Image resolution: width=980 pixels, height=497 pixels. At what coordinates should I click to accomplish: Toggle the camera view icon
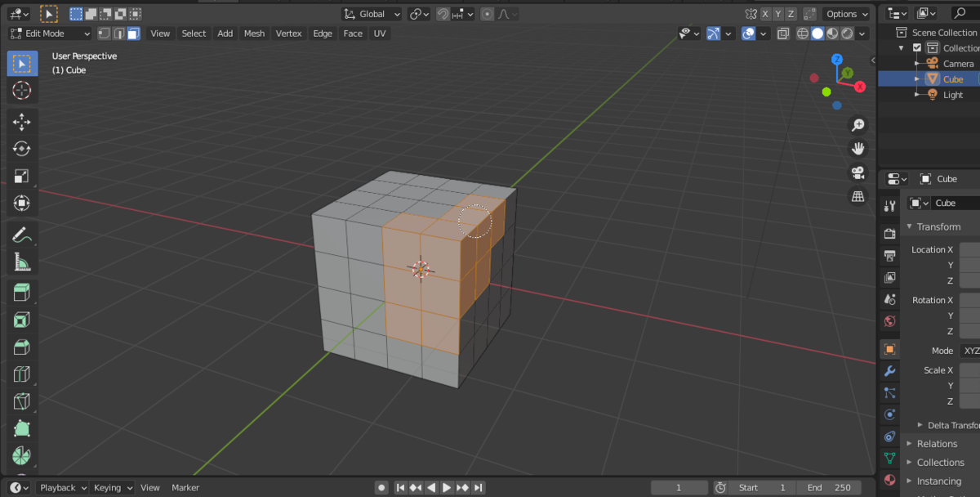click(x=857, y=172)
